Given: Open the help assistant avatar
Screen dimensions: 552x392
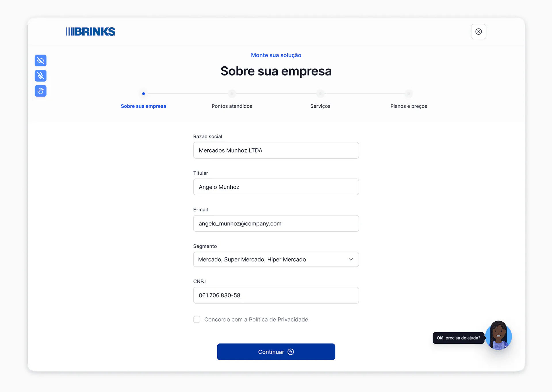Looking at the screenshot, I should 499,336.
